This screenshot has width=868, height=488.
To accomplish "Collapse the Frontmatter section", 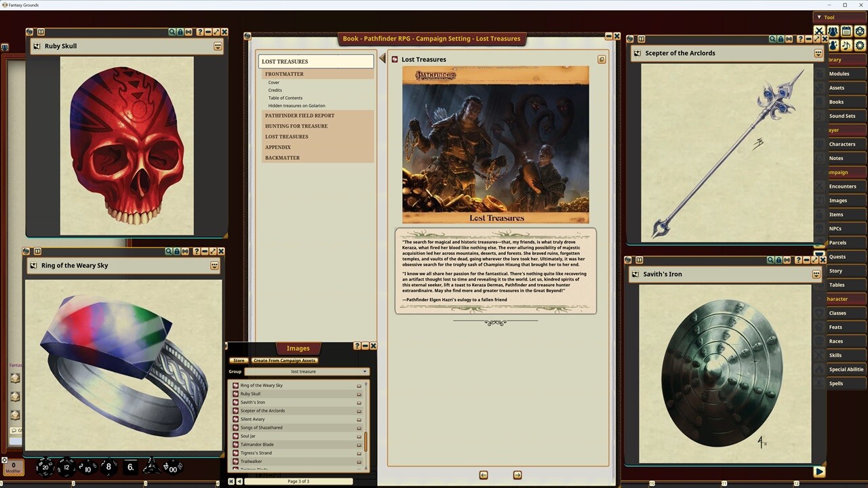I will 284,74.
